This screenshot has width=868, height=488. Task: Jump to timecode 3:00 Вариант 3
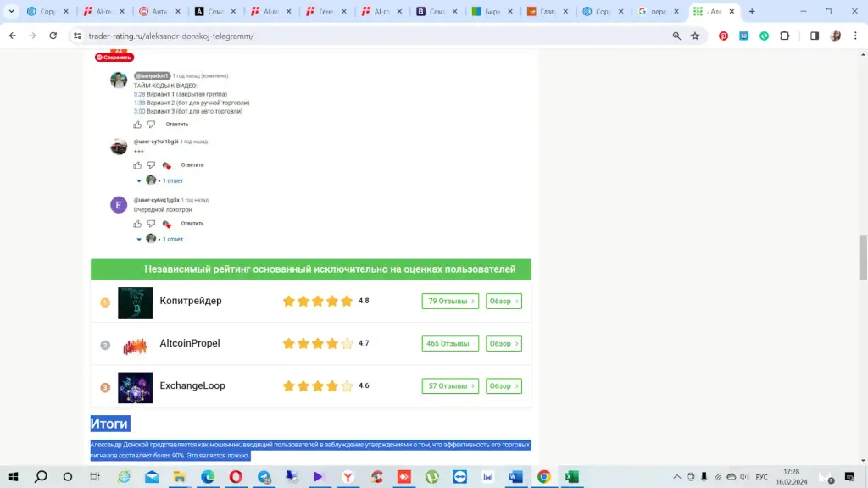click(139, 111)
